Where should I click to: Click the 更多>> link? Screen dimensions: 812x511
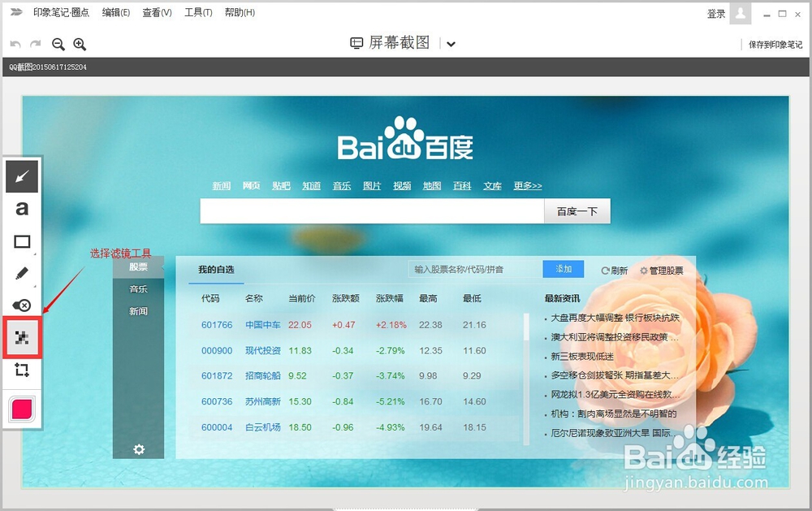(x=528, y=185)
